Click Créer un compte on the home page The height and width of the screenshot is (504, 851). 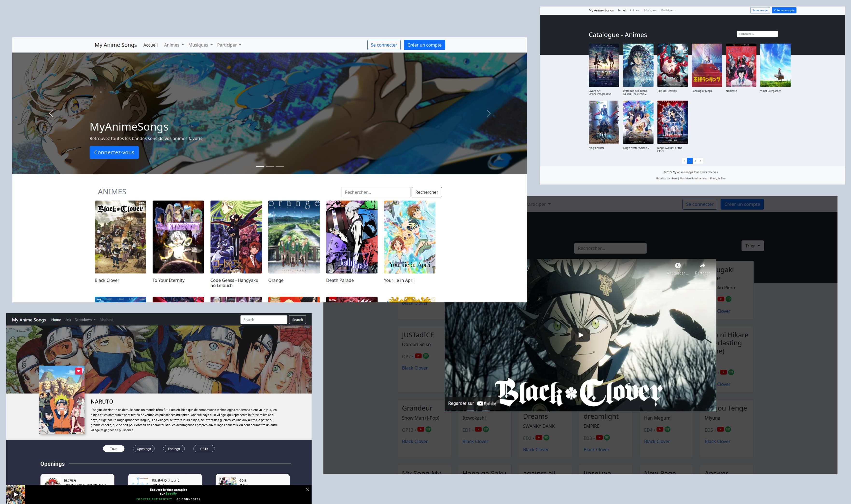click(425, 45)
